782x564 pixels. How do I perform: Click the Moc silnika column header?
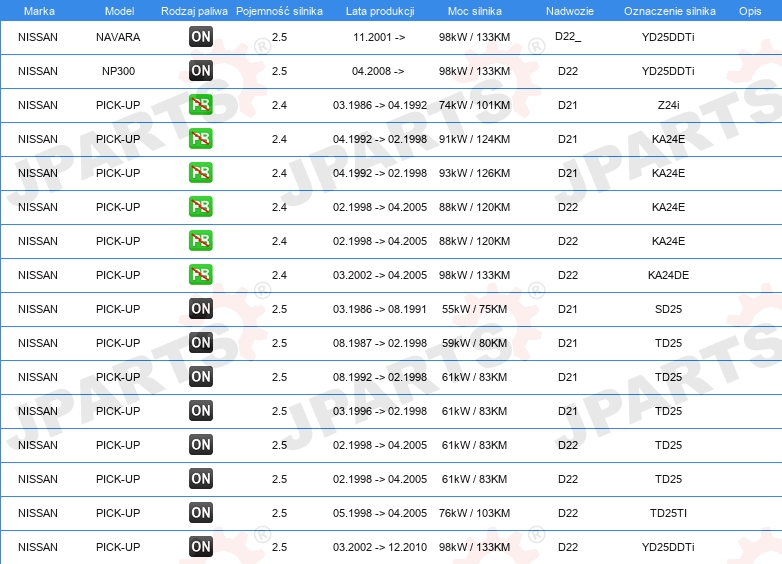[475, 11]
